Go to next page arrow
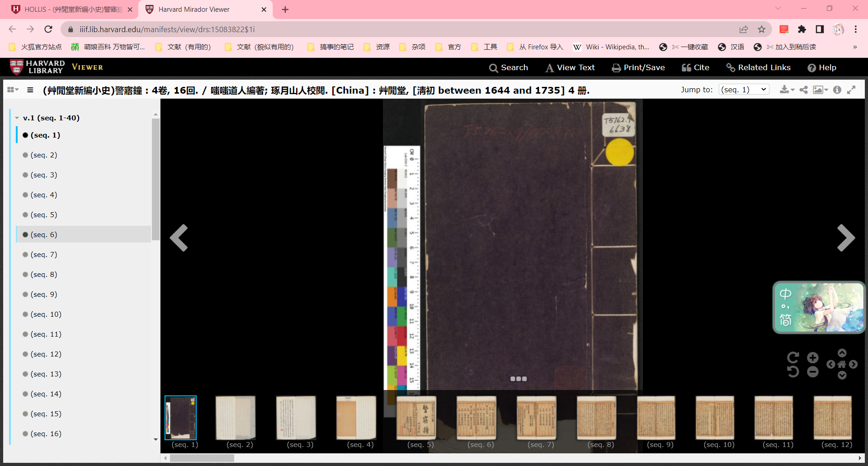 pyautogui.click(x=845, y=238)
